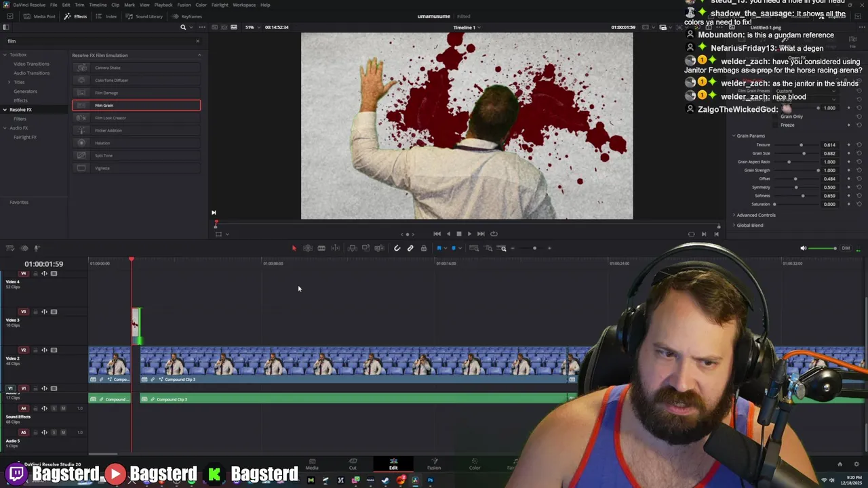
Task: Collapse the Audio FX tree node
Action: pos(5,127)
